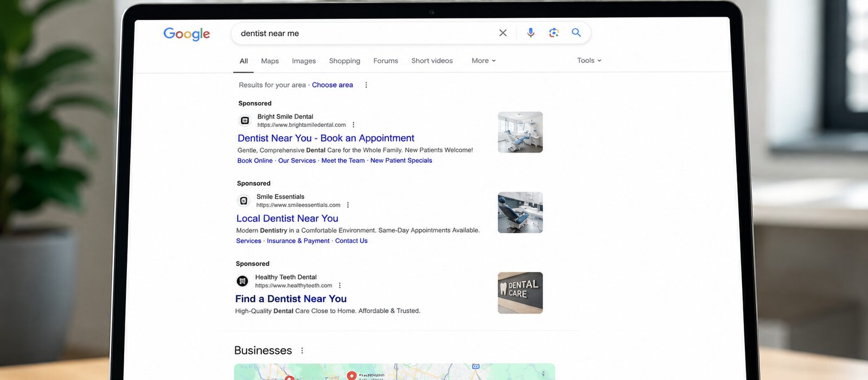Click the Businesses section heading
This screenshot has height=380, width=868.
[263, 351]
